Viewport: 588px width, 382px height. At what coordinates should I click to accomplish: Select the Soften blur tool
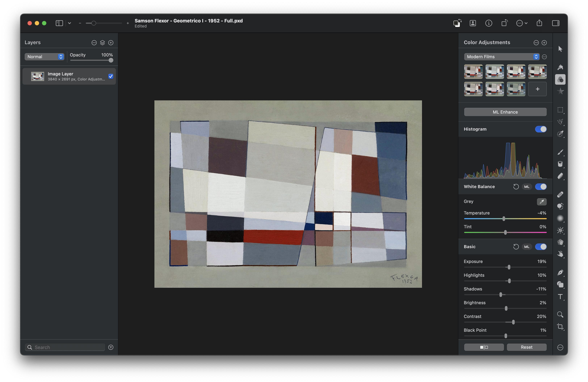pos(560,218)
